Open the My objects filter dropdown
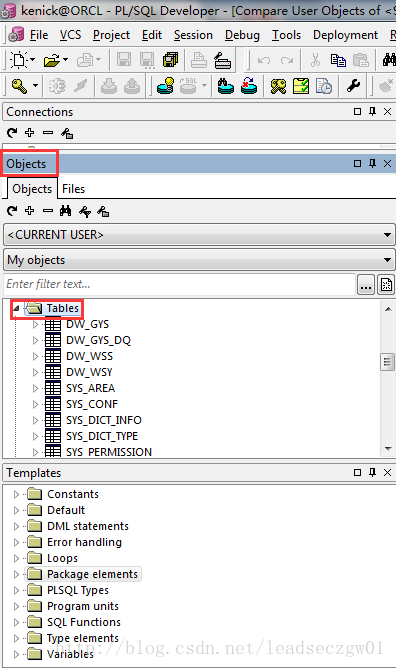The image size is (396, 668). pos(199,260)
